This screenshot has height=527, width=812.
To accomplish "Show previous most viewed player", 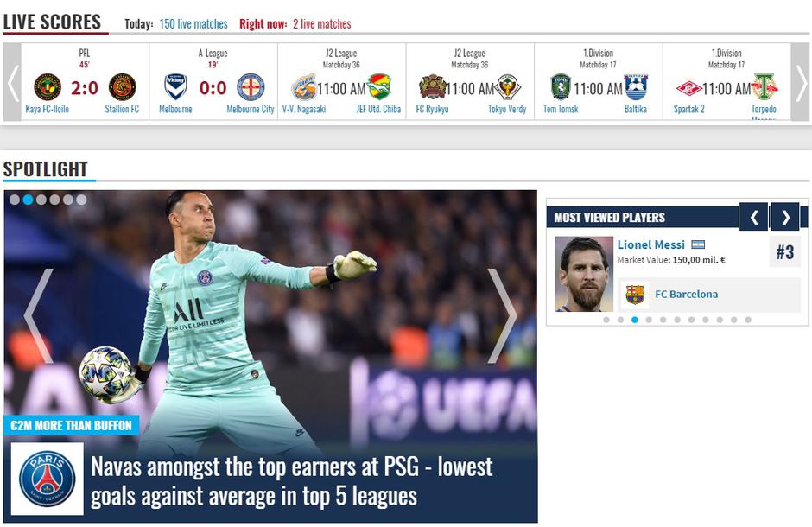I will pyautogui.click(x=754, y=217).
